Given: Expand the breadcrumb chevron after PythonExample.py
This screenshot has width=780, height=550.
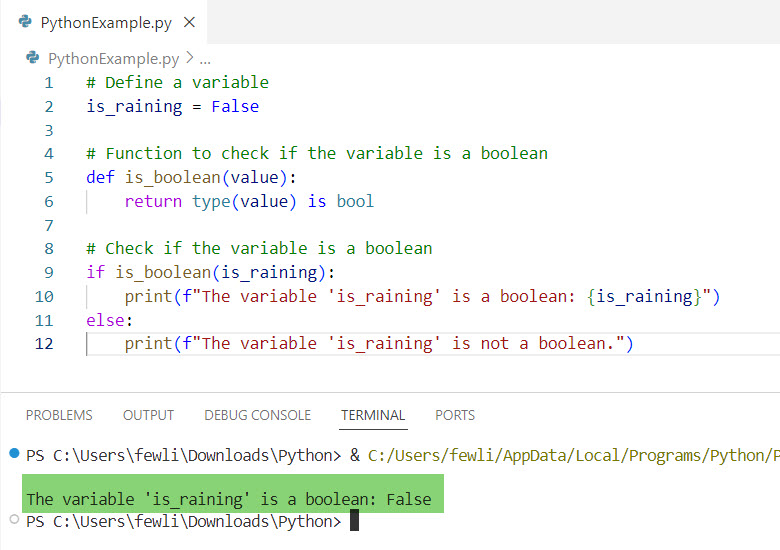Looking at the screenshot, I should tap(190, 58).
